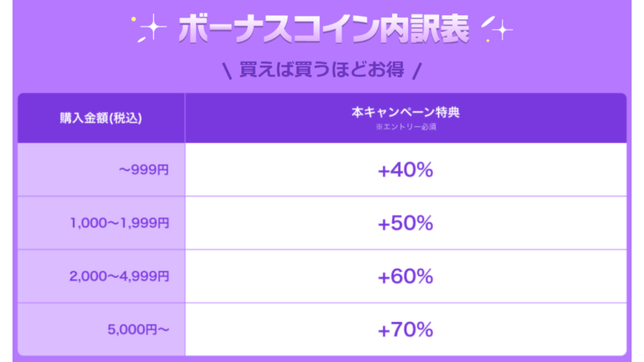Image resolution: width=644 pixels, height=362 pixels.
Task: Click the +50% bonus value
Action: click(x=405, y=223)
